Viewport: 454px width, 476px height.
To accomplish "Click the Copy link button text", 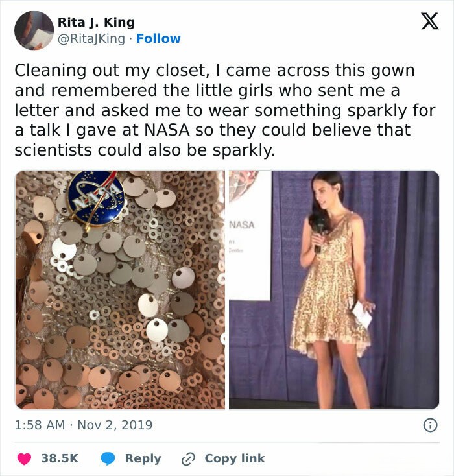I will [235, 458].
